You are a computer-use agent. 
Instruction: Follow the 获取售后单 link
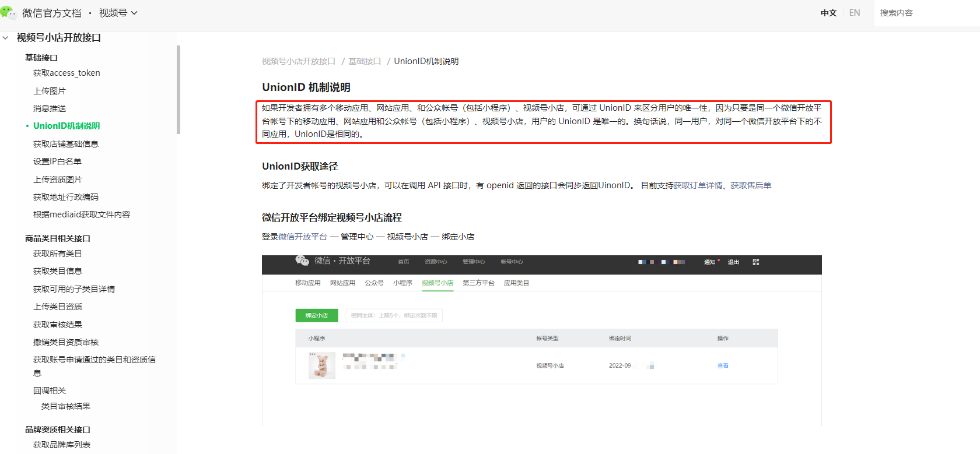click(751, 185)
